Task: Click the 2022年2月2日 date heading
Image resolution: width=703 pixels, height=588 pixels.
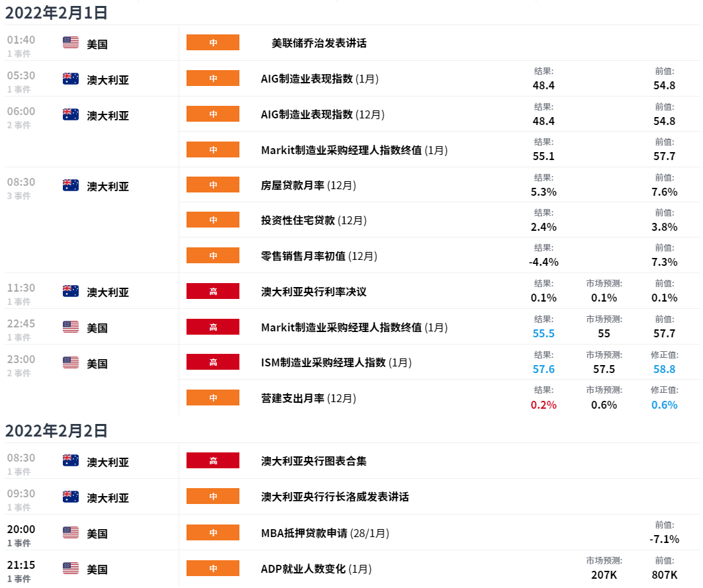Action: click(x=56, y=431)
